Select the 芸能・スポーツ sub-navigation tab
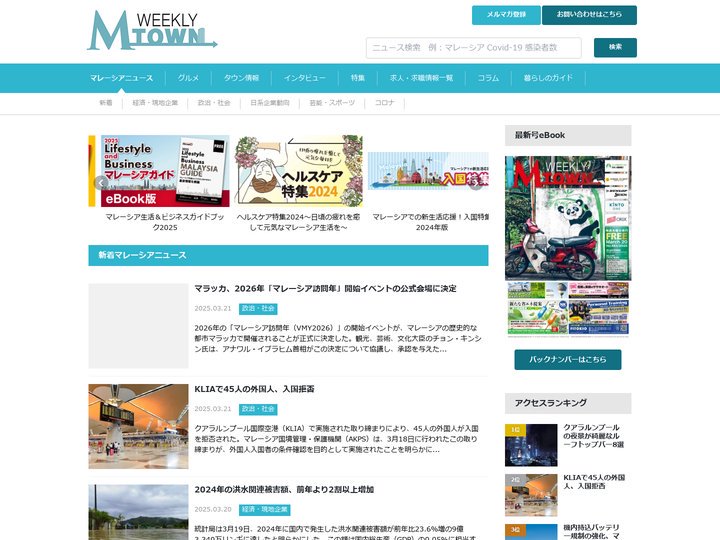 (332, 103)
